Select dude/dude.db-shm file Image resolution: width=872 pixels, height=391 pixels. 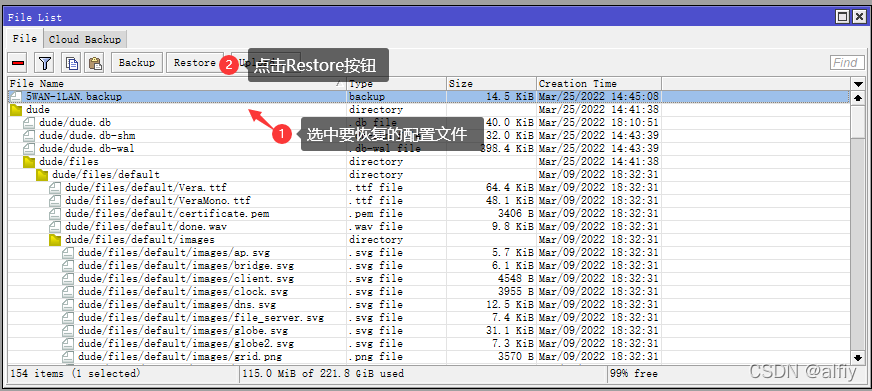tap(429, 136)
